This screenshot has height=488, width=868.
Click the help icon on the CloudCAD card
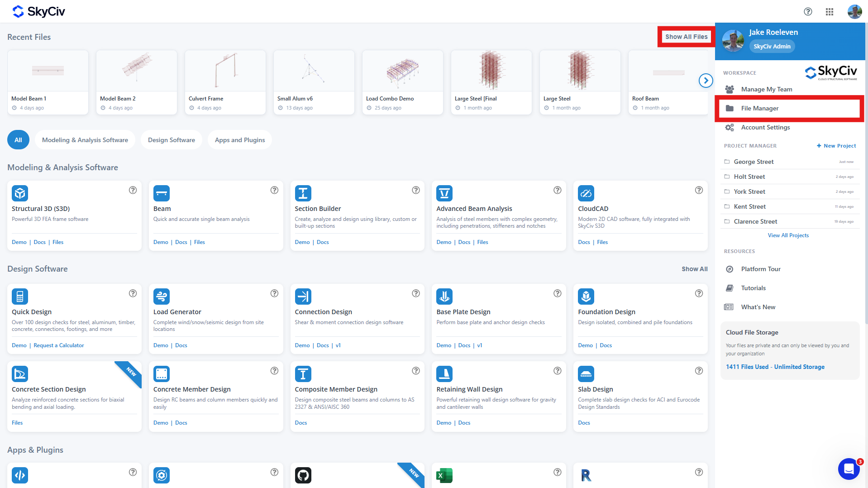(x=699, y=190)
